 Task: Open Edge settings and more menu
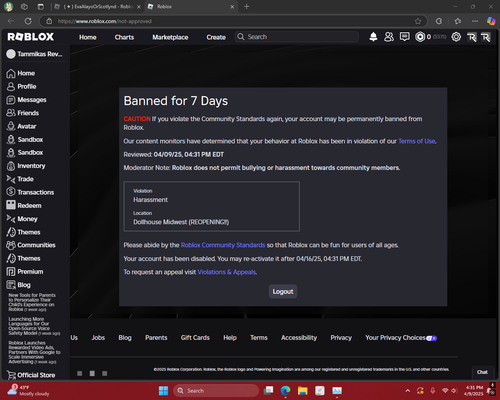(x=475, y=21)
